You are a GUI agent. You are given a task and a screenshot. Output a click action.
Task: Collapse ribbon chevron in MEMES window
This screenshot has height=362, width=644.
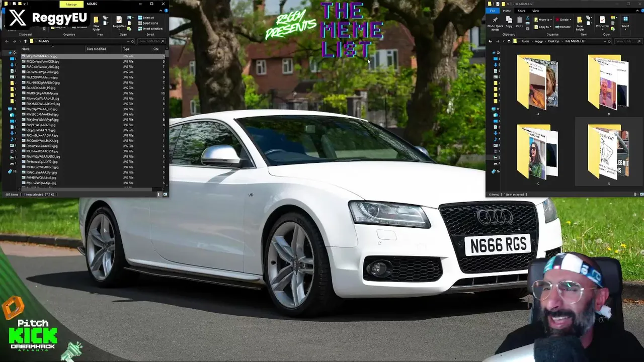(x=160, y=11)
